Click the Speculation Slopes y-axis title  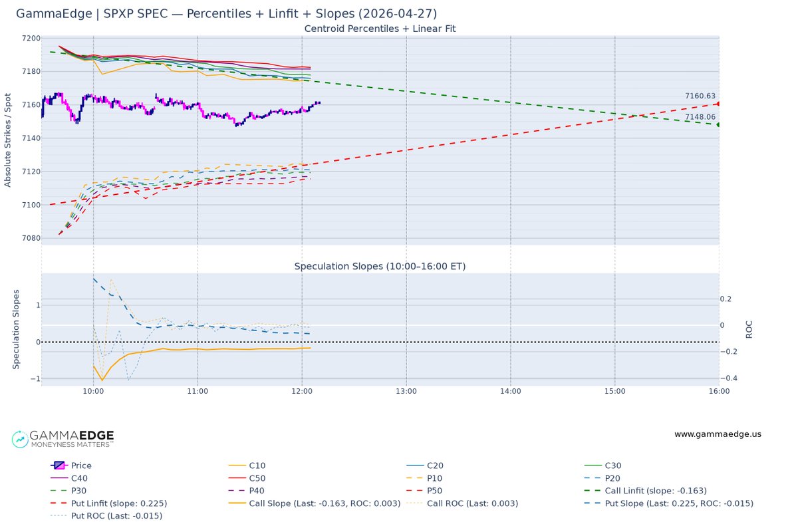pyautogui.click(x=17, y=330)
